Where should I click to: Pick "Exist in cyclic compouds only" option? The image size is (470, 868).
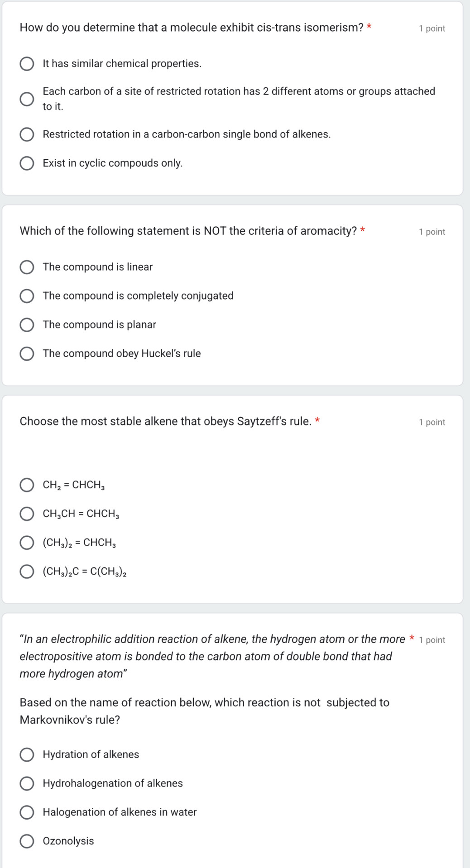pyautogui.click(x=27, y=163)
